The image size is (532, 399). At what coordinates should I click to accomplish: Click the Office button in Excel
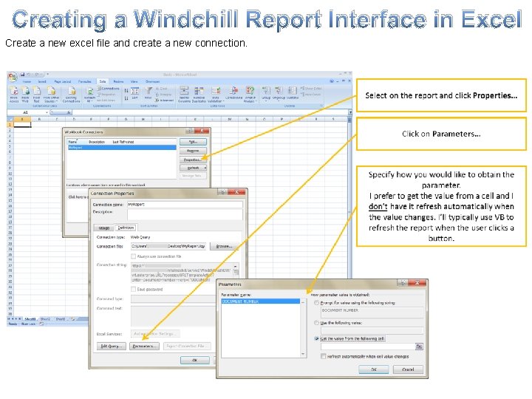(13, 77)
